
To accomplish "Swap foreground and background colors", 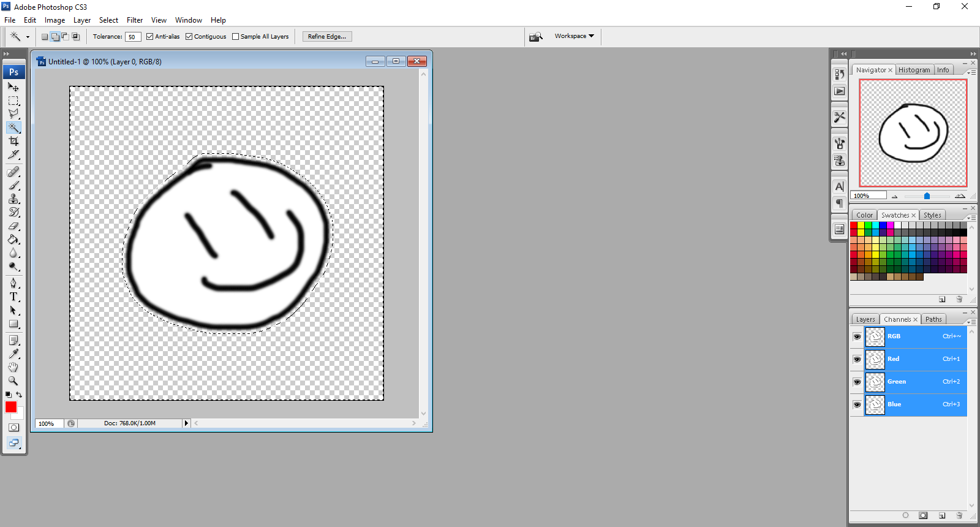I will pos(19,395).
